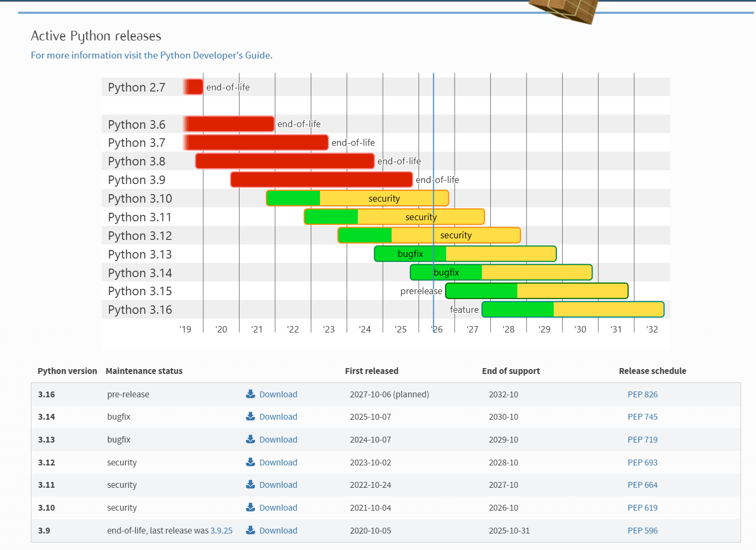Click the red Python 3.6 chart bar

click(229, 124)
